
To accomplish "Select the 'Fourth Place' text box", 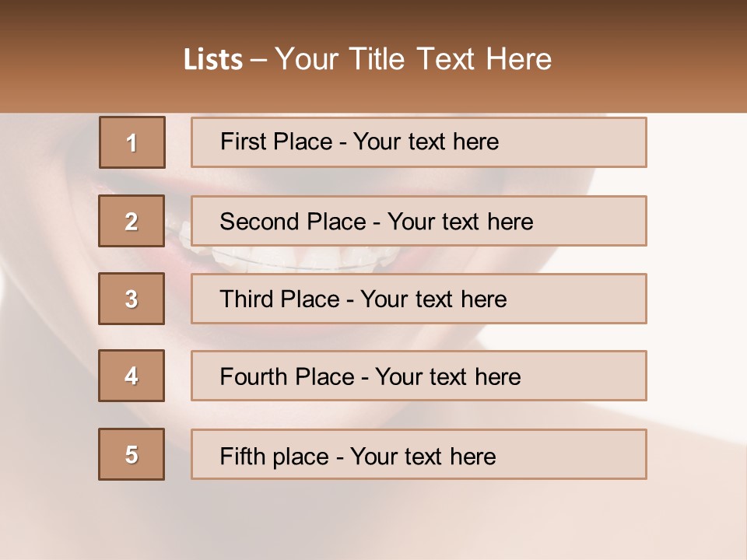I will coord(419,376).
